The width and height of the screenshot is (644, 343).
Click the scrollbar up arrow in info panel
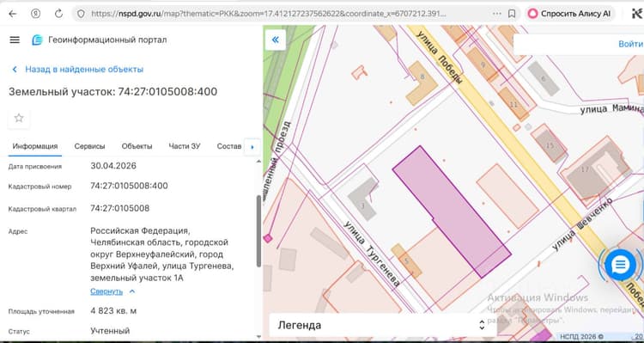258,162
